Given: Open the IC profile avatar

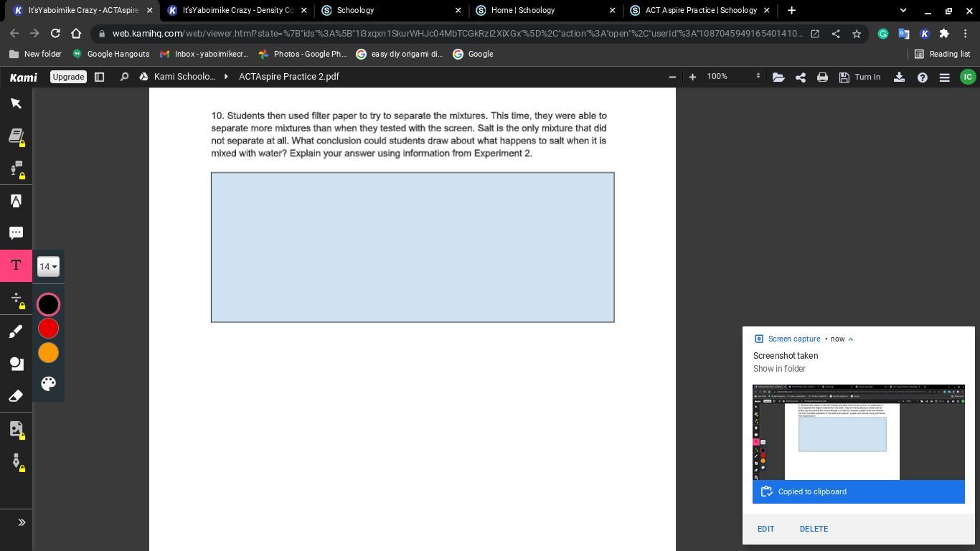Looking at the screenshot, I should click(968, 77).
